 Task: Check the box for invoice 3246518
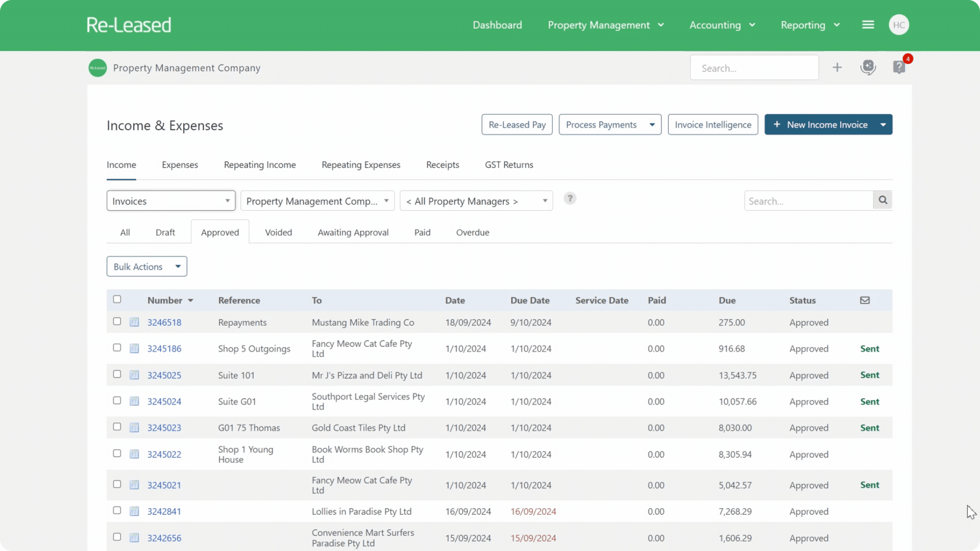(x=117, y=321)
